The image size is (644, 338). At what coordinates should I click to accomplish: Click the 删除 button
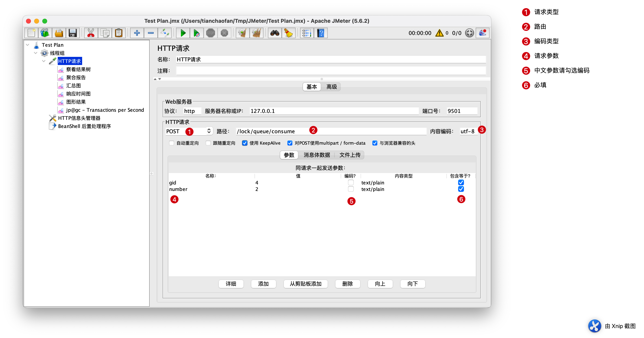tap(347, 284)
